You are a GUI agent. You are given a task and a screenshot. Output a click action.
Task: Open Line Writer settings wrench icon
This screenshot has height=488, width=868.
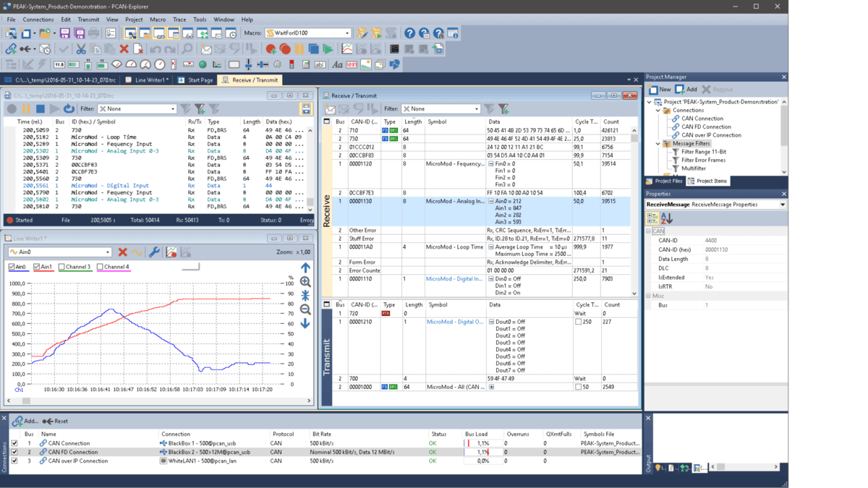pos(154,252)
